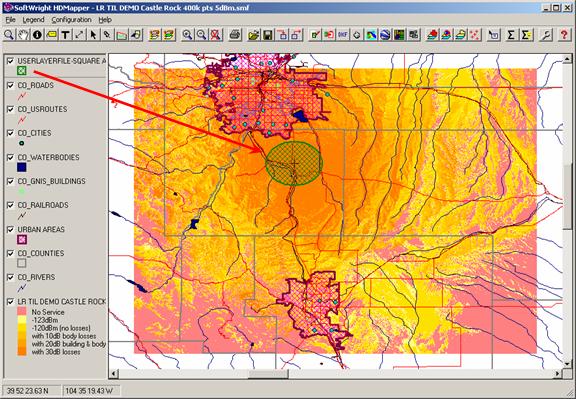Select the bold T text tool
Screen dimensions: 576x399
coord(65,35)
